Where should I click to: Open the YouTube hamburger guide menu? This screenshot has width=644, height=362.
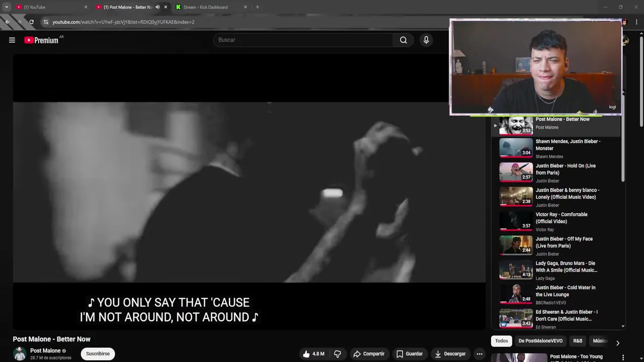12,40
